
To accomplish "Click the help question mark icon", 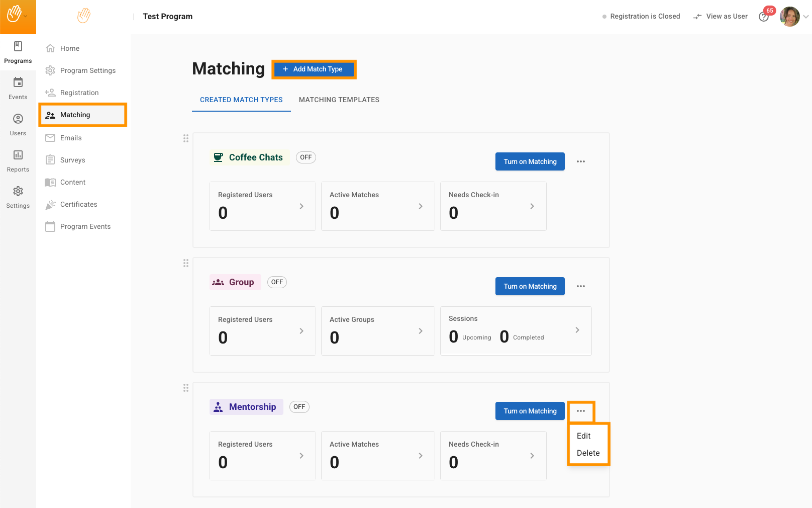I will coord(764,17).
